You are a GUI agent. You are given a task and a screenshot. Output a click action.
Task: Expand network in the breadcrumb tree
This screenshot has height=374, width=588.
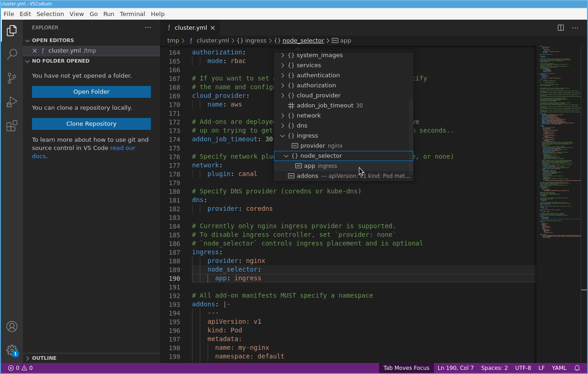(x=283, y=116)
